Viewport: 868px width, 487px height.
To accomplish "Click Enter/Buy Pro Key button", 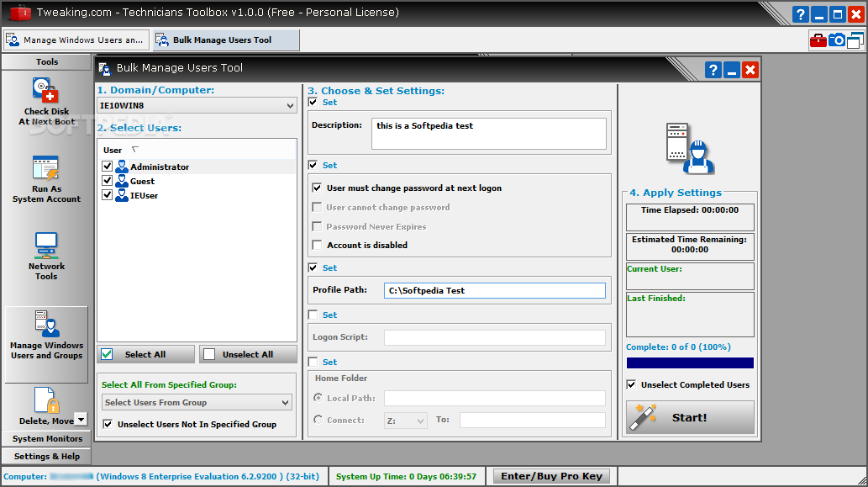I will (x=551, y=476).
